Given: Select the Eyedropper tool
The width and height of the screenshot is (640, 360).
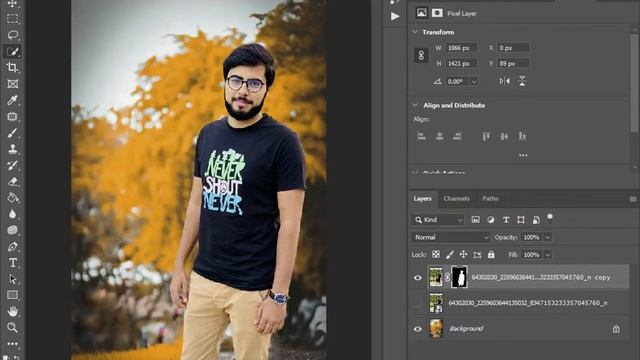Looking at the screenshot, I should [13, 100].
